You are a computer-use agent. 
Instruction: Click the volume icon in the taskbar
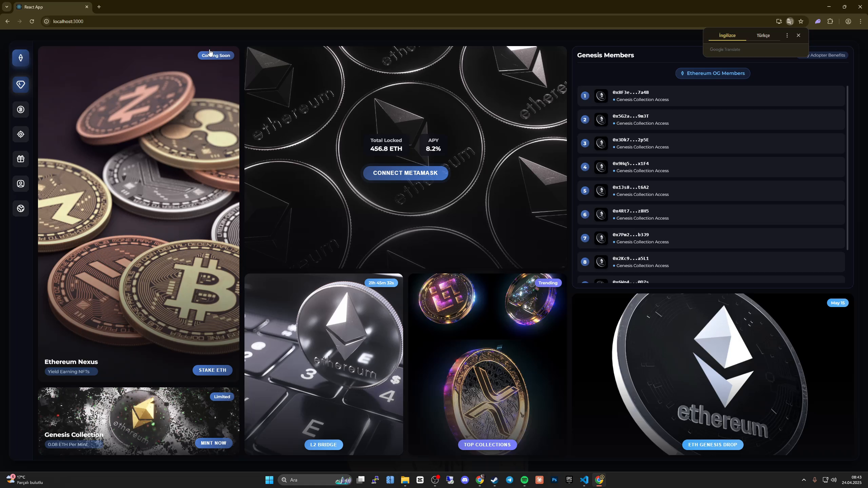[833, 480]
